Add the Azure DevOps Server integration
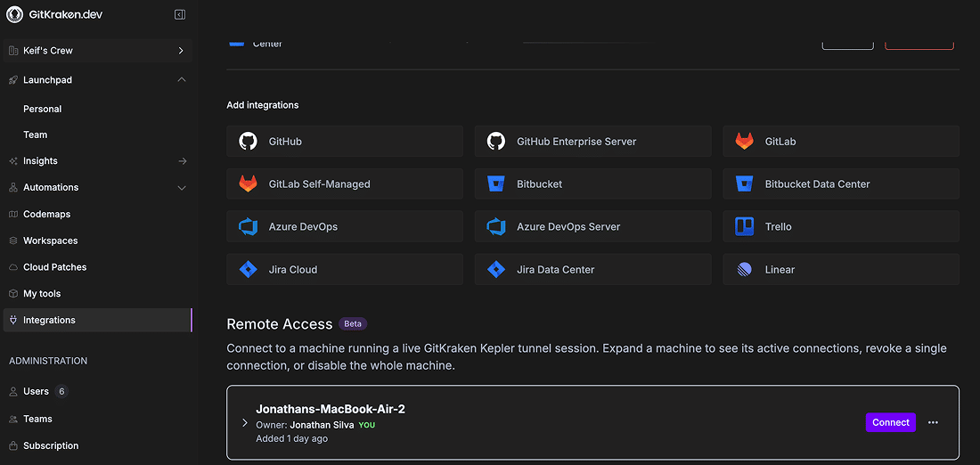This screenshot has width=980, height=465. (x=593, y=226)
